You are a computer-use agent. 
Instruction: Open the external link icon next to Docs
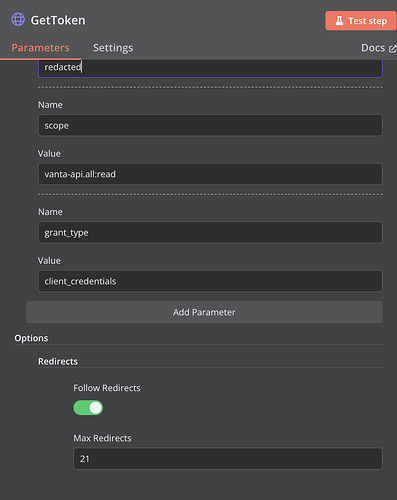(392, 49)
